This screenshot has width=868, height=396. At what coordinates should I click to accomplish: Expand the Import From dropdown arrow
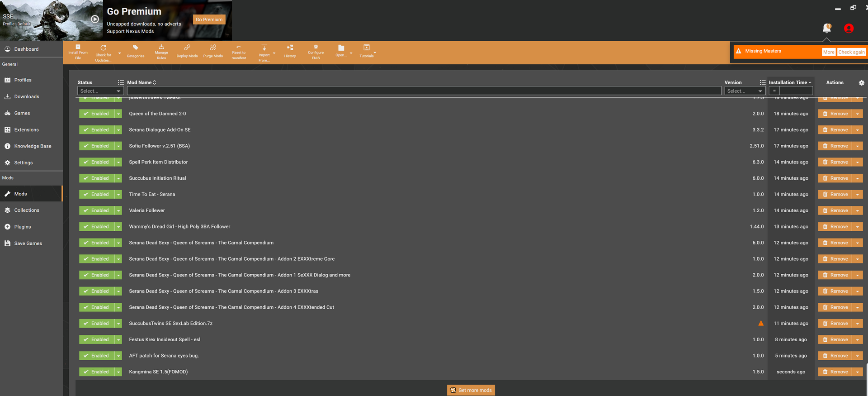(x=274, y=53)
